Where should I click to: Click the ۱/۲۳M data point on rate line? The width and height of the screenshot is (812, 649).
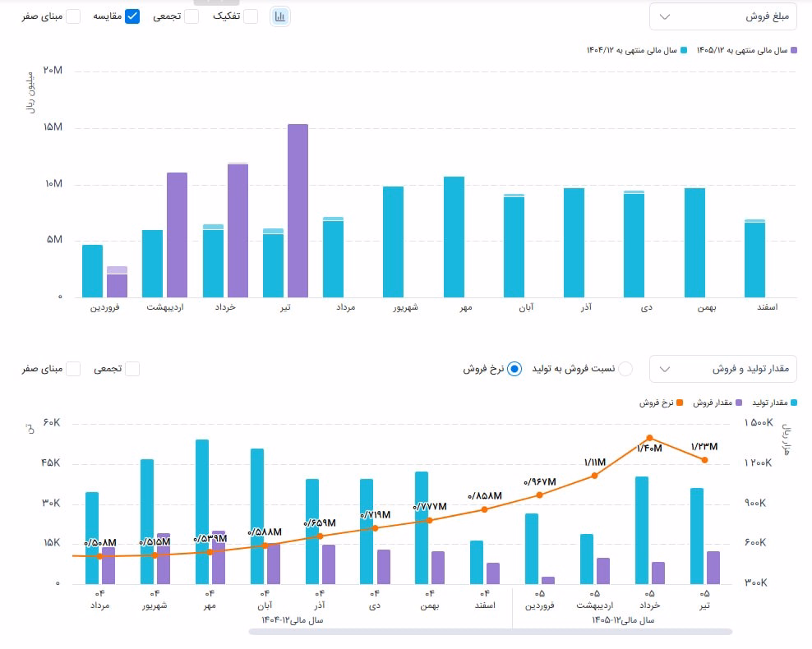point(705,459)
